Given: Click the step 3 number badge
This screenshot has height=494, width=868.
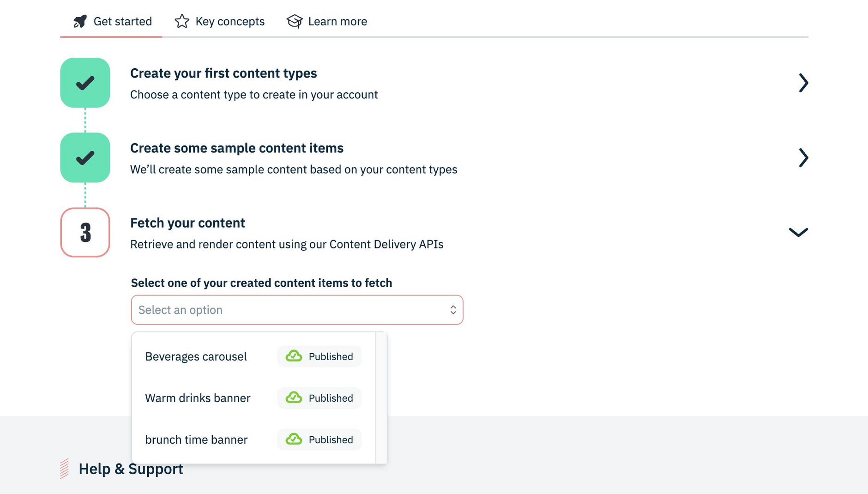Looking at the screenshot, I should tap(85, 232).
